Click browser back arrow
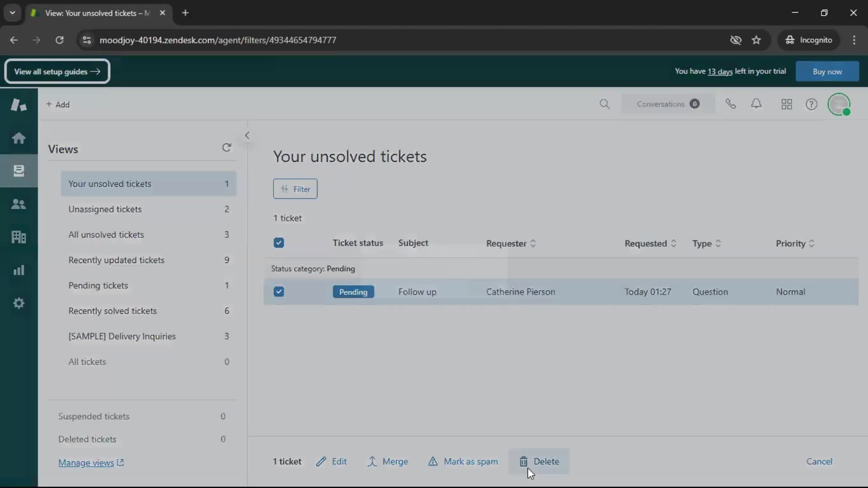868x488 pixels. pos(14,40)
